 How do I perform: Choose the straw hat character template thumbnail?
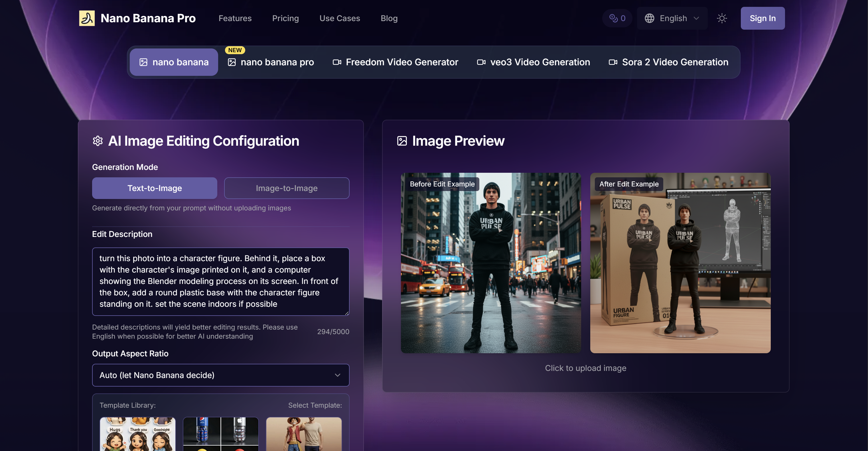point(304,434)
